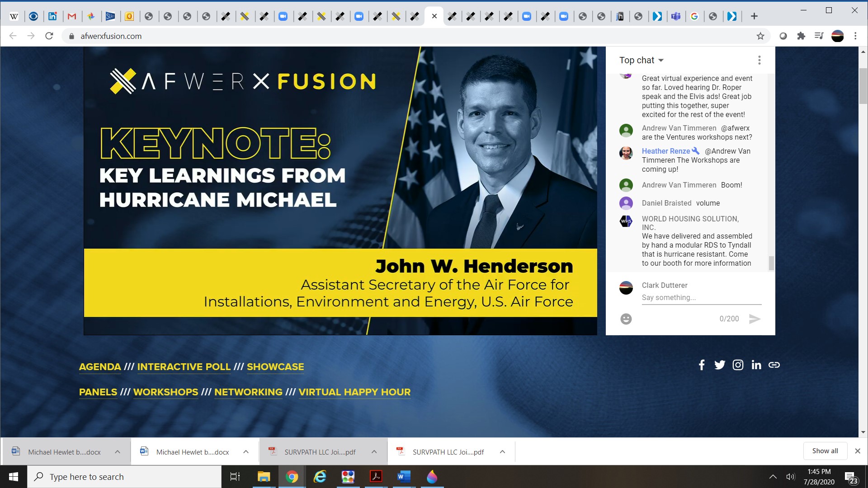The image size is (868, 488).
Task: Open the SHOWCASE link
Action: (x=275, y=367)
